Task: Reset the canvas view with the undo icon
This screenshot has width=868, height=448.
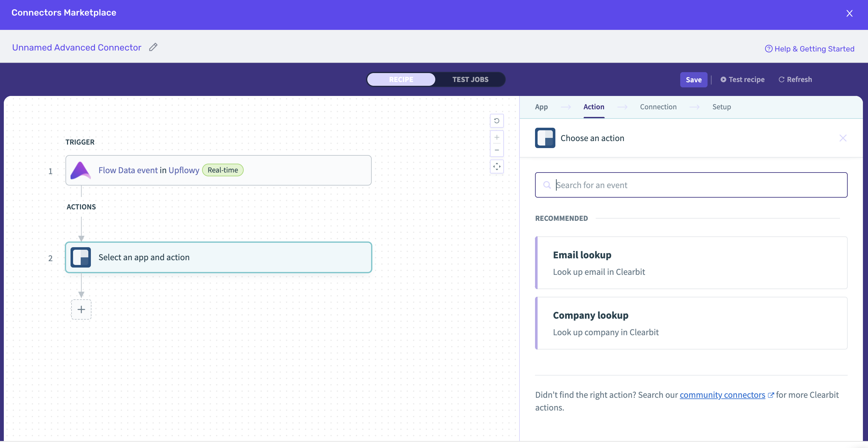Action: pos(497,121)
